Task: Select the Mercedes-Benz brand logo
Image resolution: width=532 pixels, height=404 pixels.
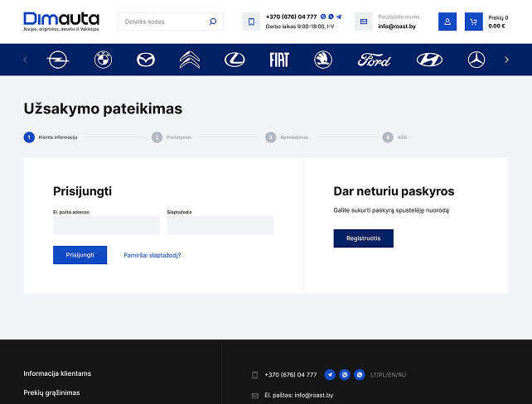Action: tap(476, 60)
